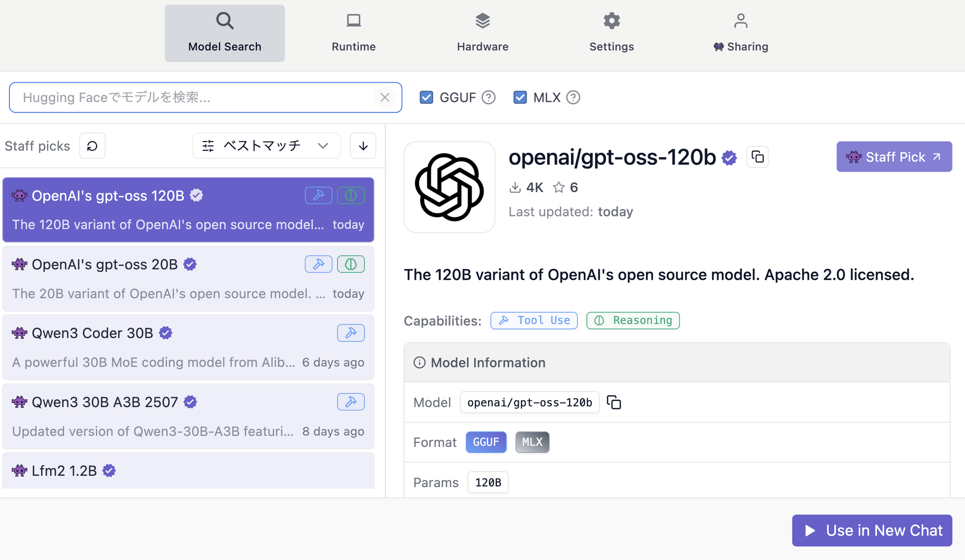Uncheck the GGUF format checkbox
The height and width of the screenshot is (560, 965).
(426, 97)
